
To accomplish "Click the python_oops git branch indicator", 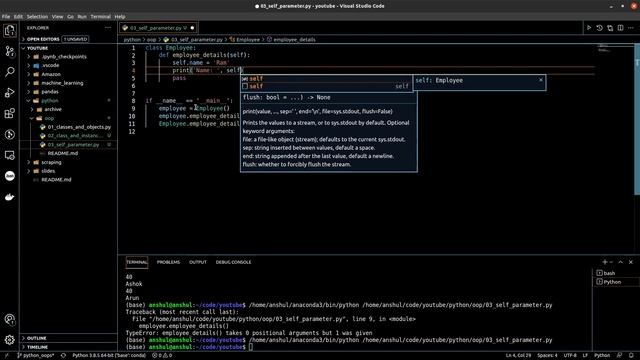I will point(36,356).
